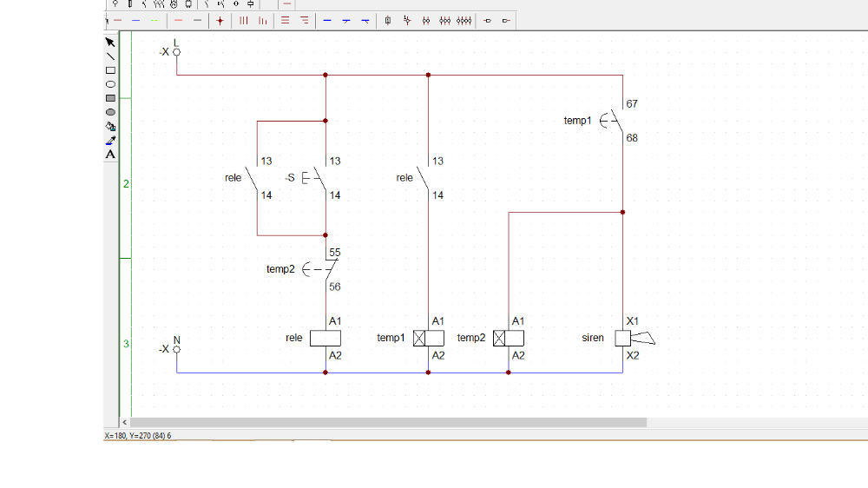Insert three horizontal wires tool

pos(284,20)
